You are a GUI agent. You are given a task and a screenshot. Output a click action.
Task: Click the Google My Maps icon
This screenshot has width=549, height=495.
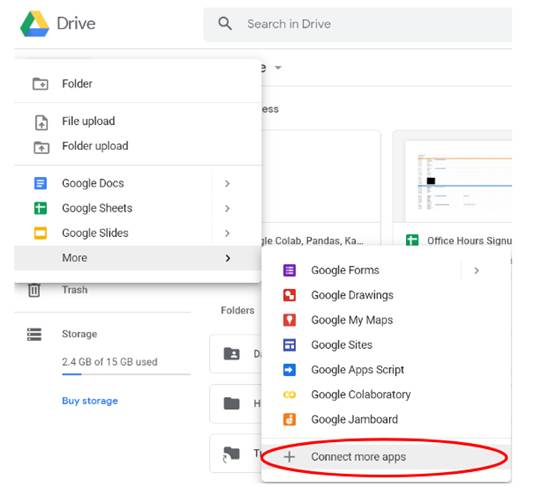pyautogui.click(x=289, y=320)
